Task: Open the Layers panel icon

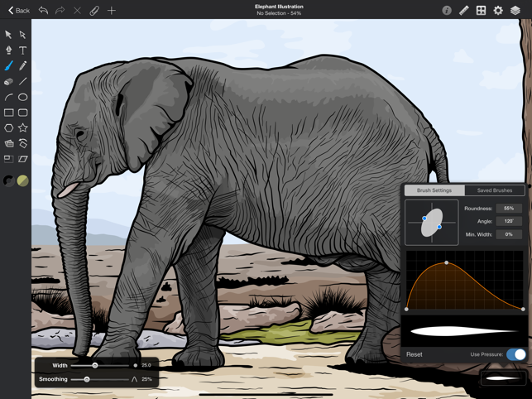Action: coord(515,11)
